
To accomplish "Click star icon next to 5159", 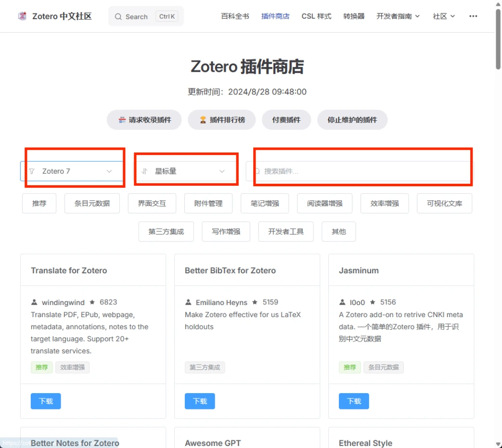I will coord(255,302).
